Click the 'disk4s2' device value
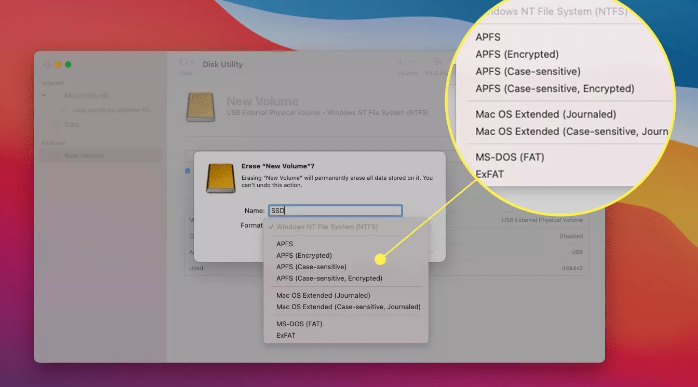 572,268
